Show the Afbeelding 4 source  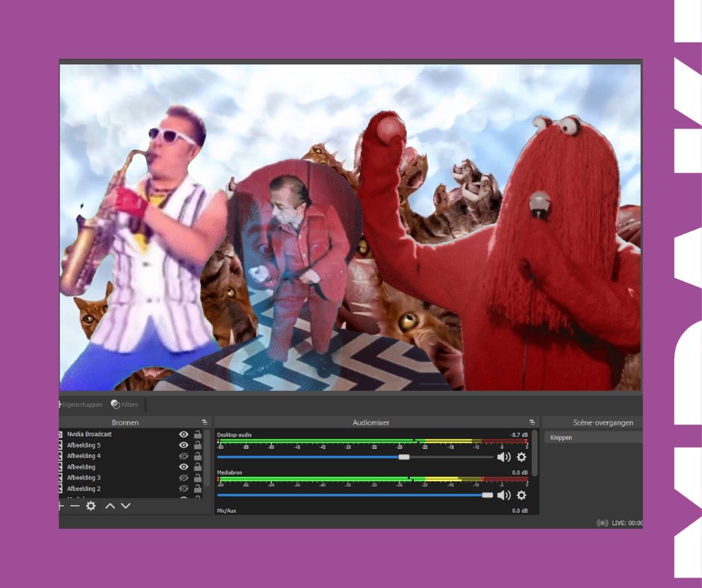pos(184,456)
